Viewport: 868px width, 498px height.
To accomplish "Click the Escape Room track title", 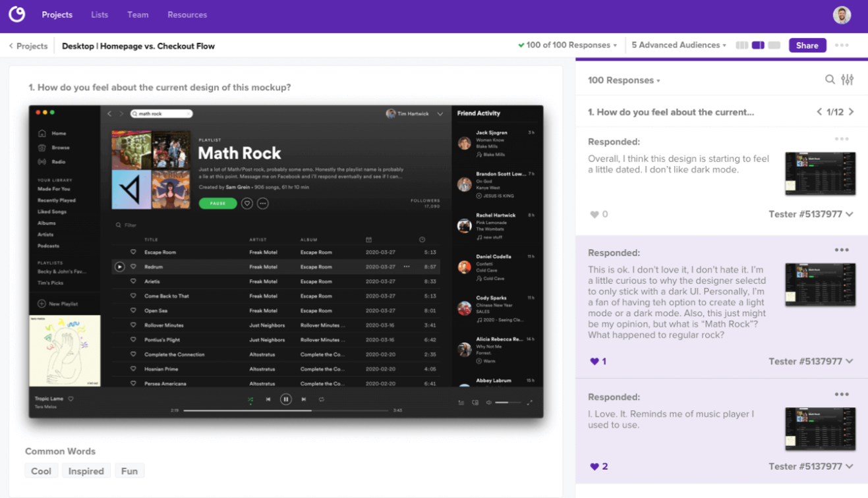I will pos(160,252).
